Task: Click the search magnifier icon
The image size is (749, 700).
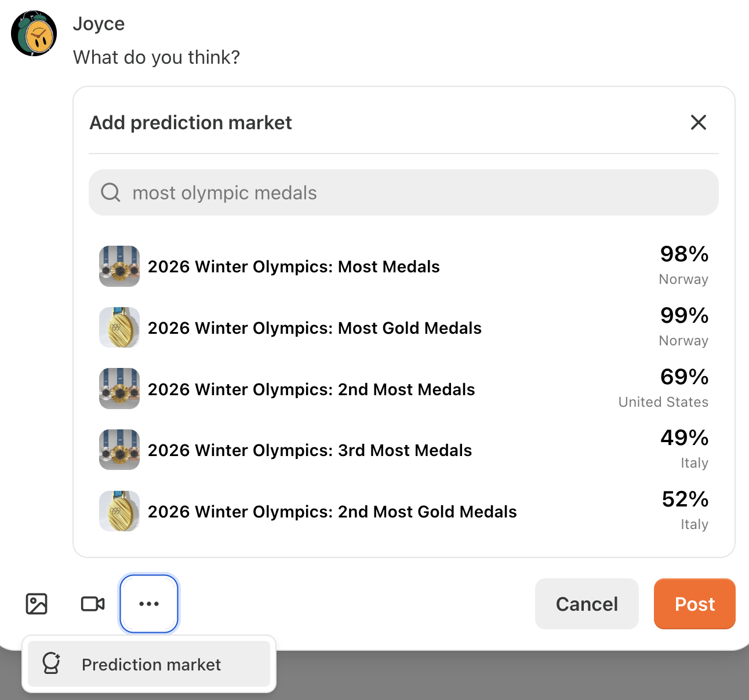Action: 110,192
